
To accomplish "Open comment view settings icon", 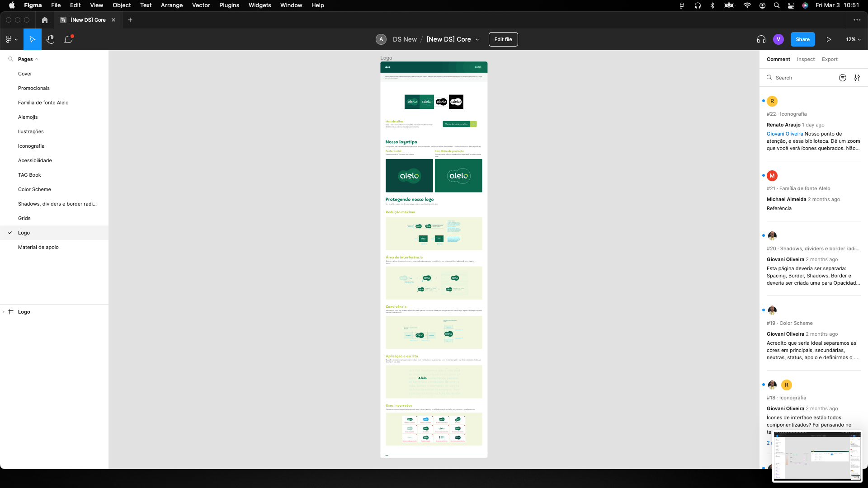I will click(x=857, y=78).
